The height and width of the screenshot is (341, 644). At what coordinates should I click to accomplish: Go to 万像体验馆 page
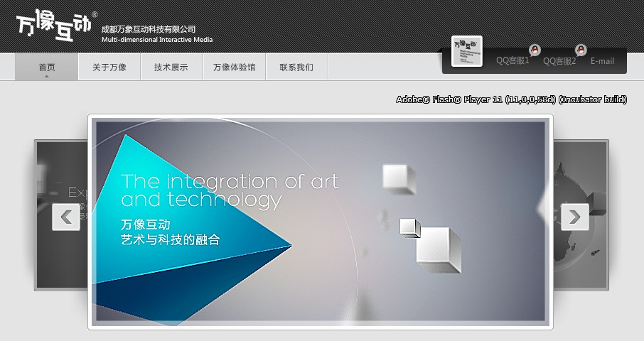(235, 67)
